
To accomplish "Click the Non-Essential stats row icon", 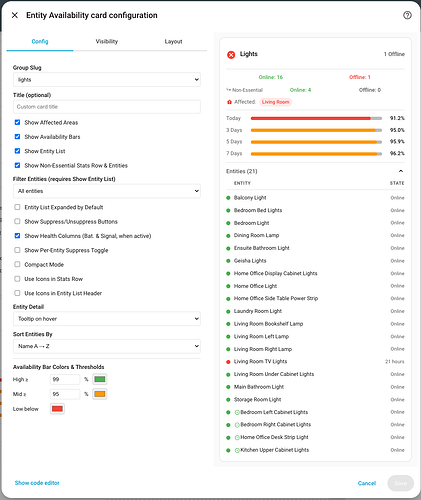I will point(228,90).
